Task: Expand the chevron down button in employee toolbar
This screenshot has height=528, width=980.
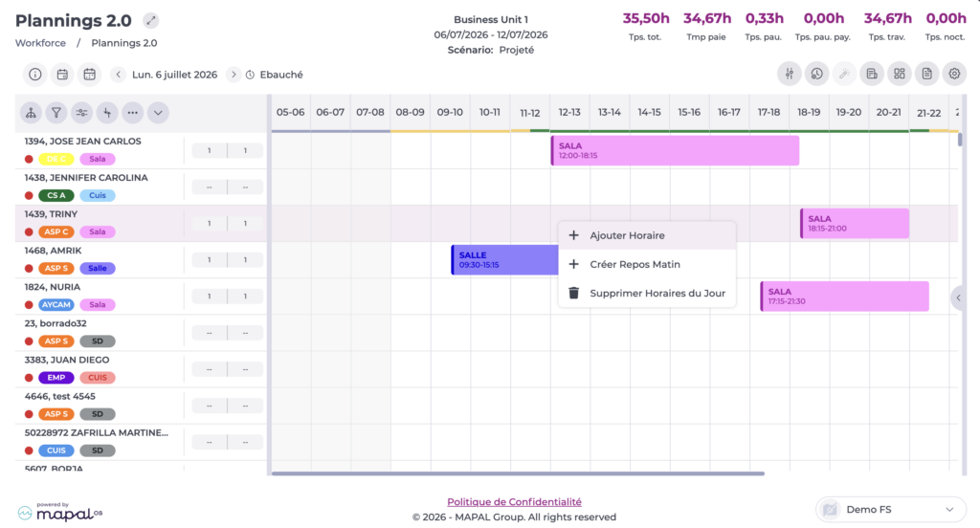Action: tap(158, 113)
